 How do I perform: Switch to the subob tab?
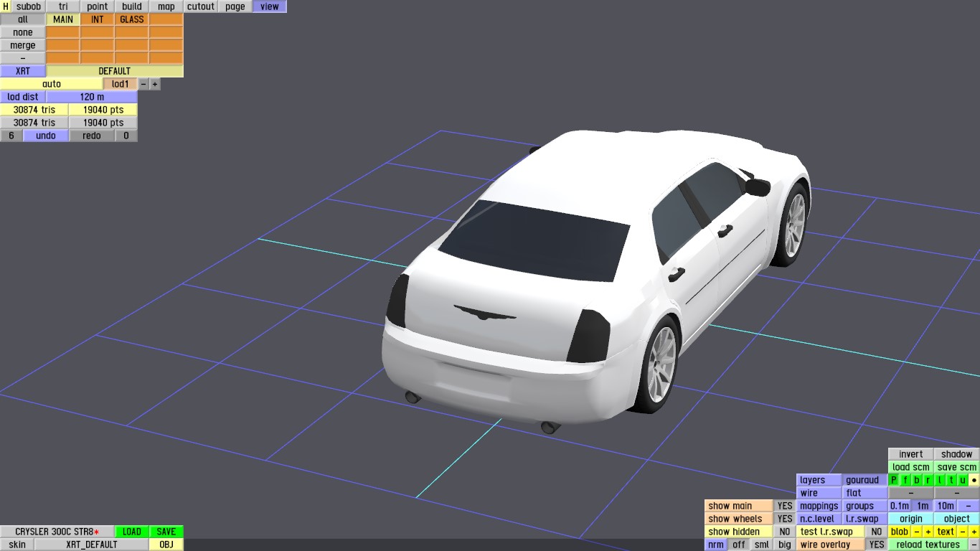pyautogui.click(x=29, y=6)
